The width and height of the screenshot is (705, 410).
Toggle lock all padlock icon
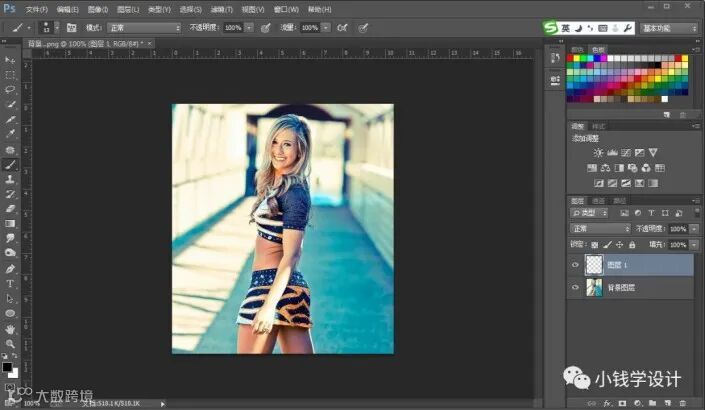click(x=632, y=245)
